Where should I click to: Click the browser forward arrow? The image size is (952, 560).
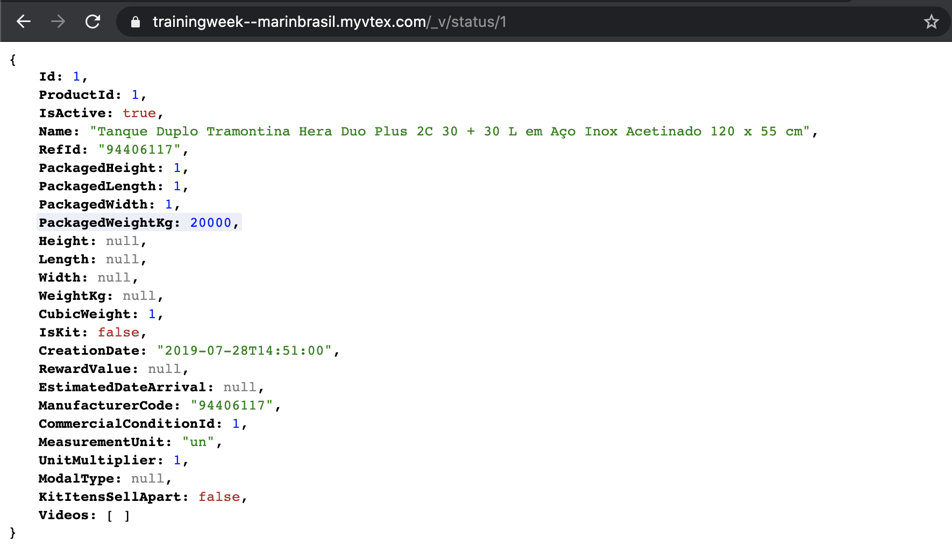click(x=58, y=21)
